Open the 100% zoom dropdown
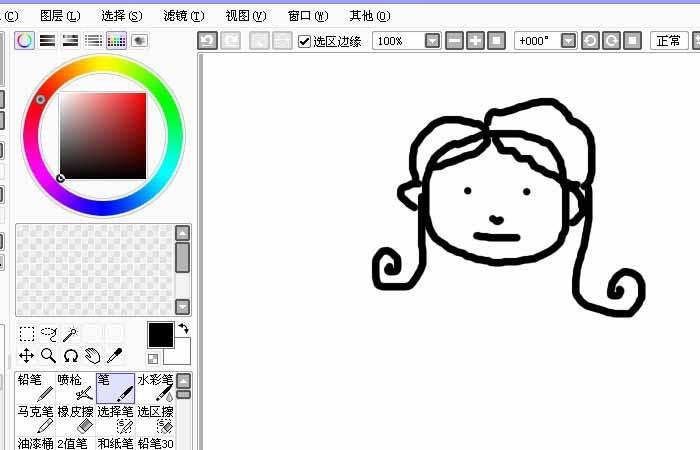The image size is (700, 450). tap(432, 41)
